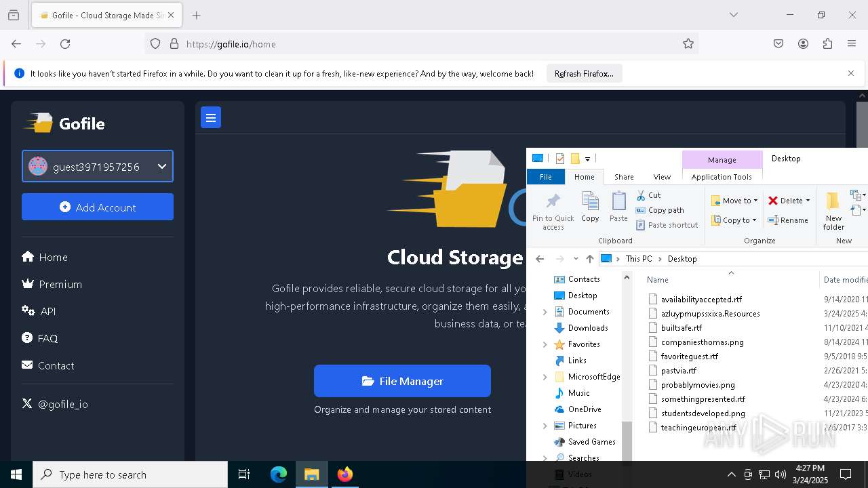Click Explorer's back arrow
The height and width of the screenshot is (488, 868).
click(x=540, y=259)
